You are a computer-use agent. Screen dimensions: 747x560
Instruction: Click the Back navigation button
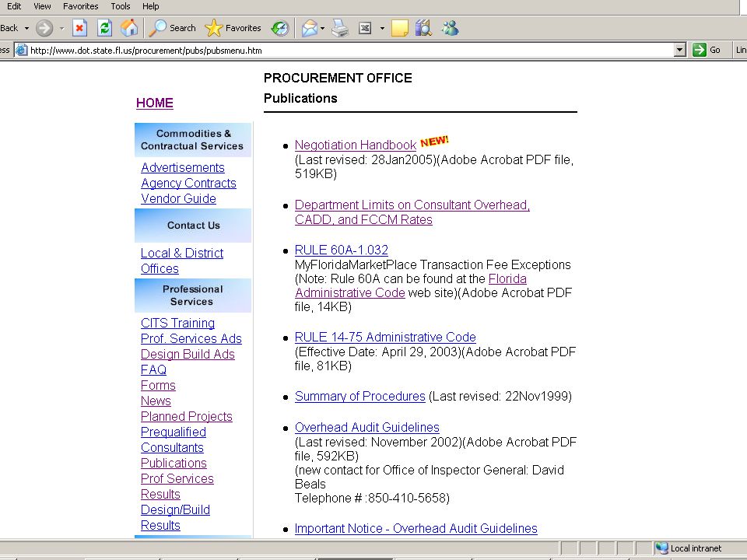click(x=9, y=28)
